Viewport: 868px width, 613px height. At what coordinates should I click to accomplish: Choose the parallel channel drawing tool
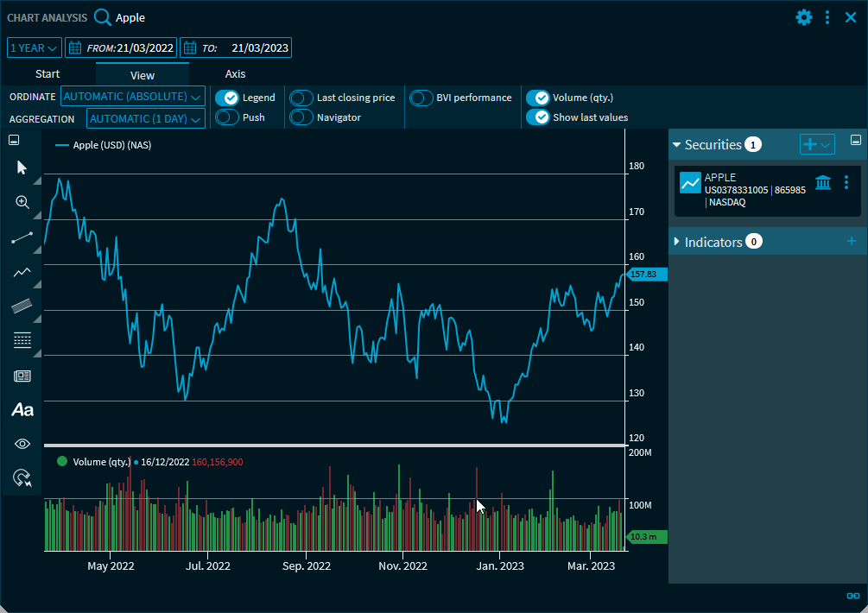22,306
